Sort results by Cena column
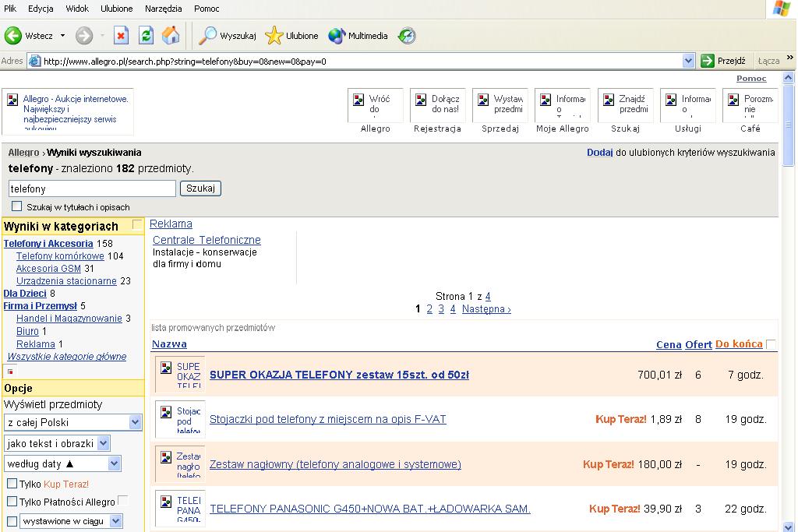This screenshot has width=798, height=532. 669,344
